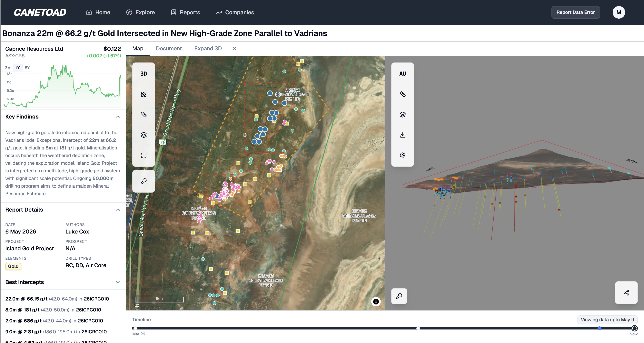Select the 3D view ruler tool
Screen dimensions: 644x343
402,94
